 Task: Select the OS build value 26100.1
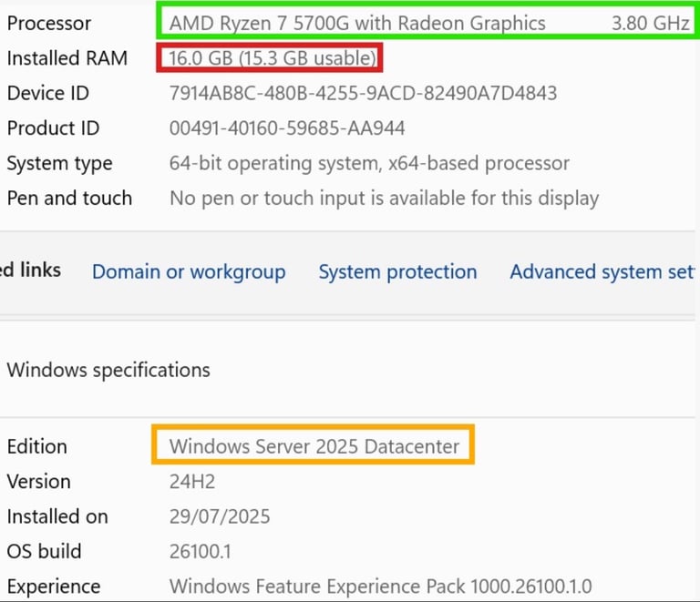click(x=200, y=552)
